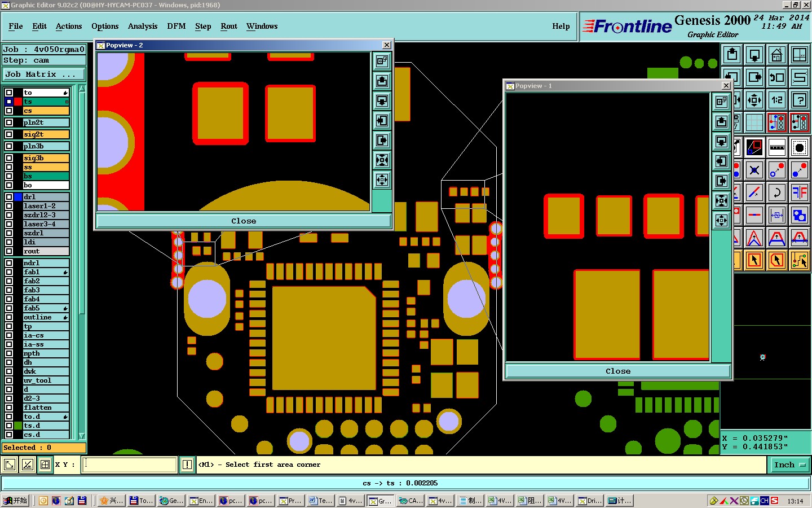Click Close button in Popview-1

(618, 371)
